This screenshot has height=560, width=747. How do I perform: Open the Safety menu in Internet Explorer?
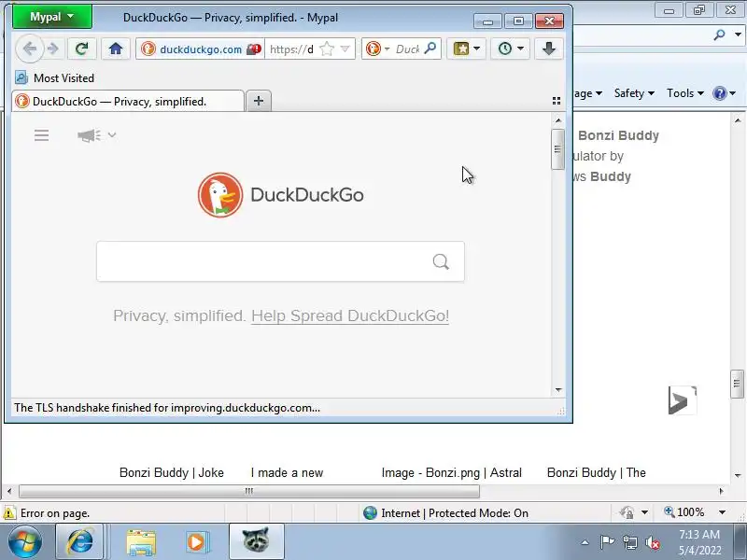(634, 93)
